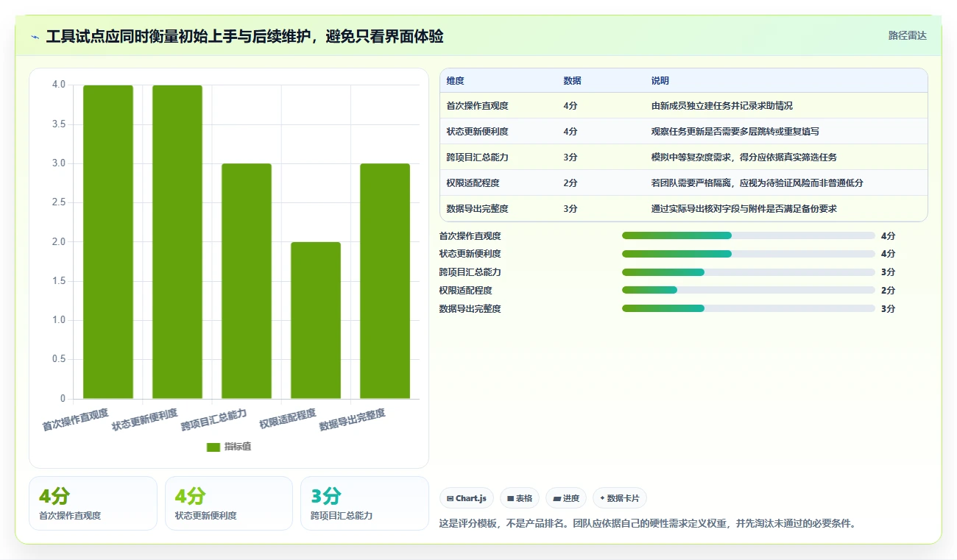Click the 跨项目汇总能力 bar in the chart
This screenshot has width=957, height=560.
(247, 281)
